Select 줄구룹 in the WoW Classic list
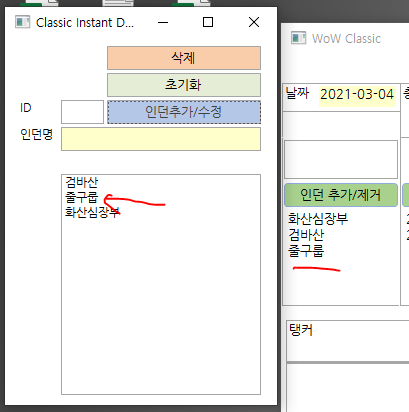Viewport: 409px width, 412px height. click(306, 251)
